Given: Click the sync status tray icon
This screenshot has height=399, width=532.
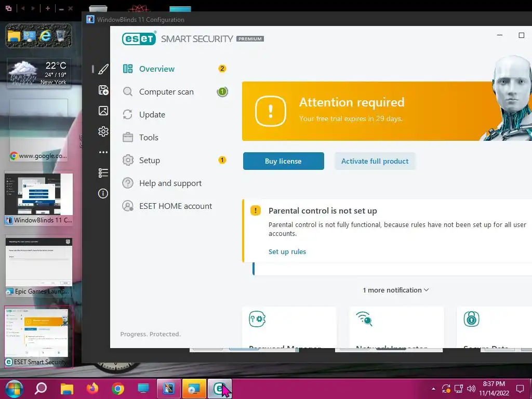Looking at the screenshot, I should 446,389.
